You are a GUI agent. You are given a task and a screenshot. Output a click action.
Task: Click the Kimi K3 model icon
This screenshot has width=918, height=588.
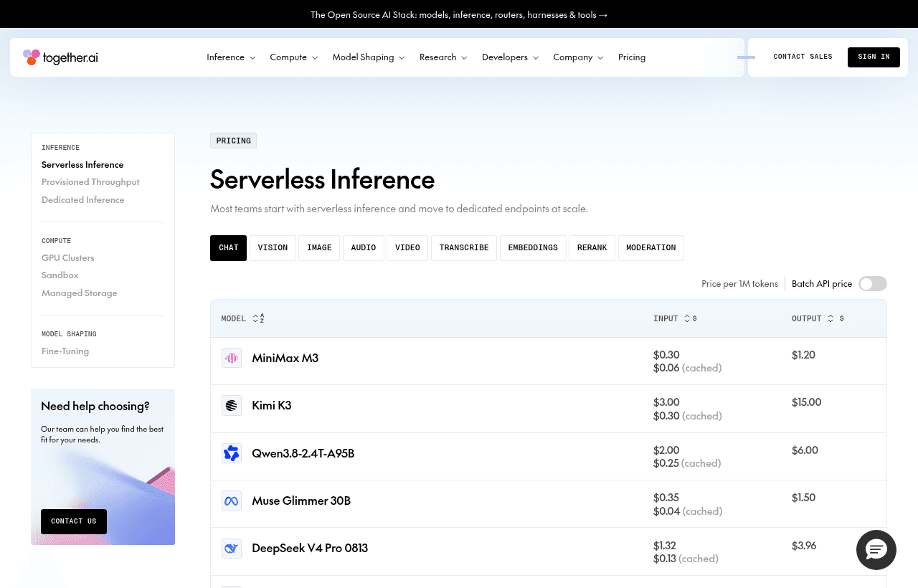pyautogui.click(x=232, y=405)
